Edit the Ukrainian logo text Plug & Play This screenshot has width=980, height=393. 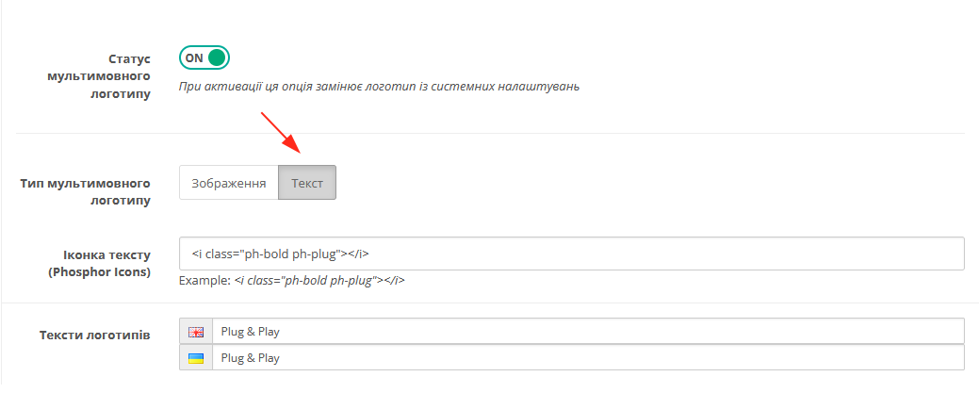(588, 358)
